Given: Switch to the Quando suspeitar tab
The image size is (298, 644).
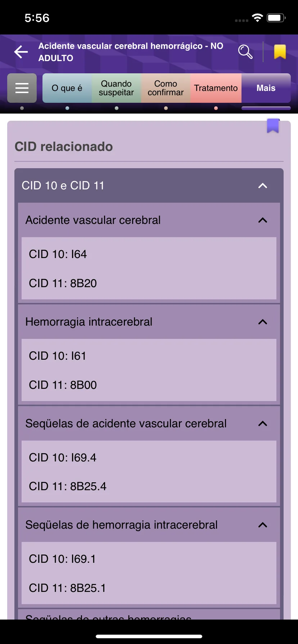Looking at the screenshot, I should [x=116, y=88].
